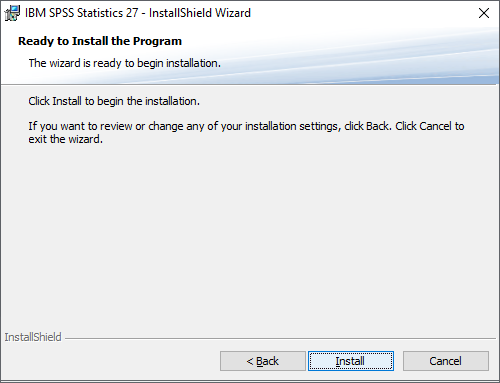The width and height of the screenshot is (500, 383).
Task: Click the X icon at window corner
Action: (484, 13)
